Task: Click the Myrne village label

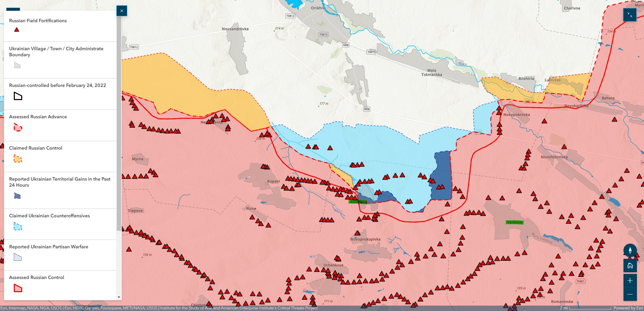Action: tap(138, 159)
